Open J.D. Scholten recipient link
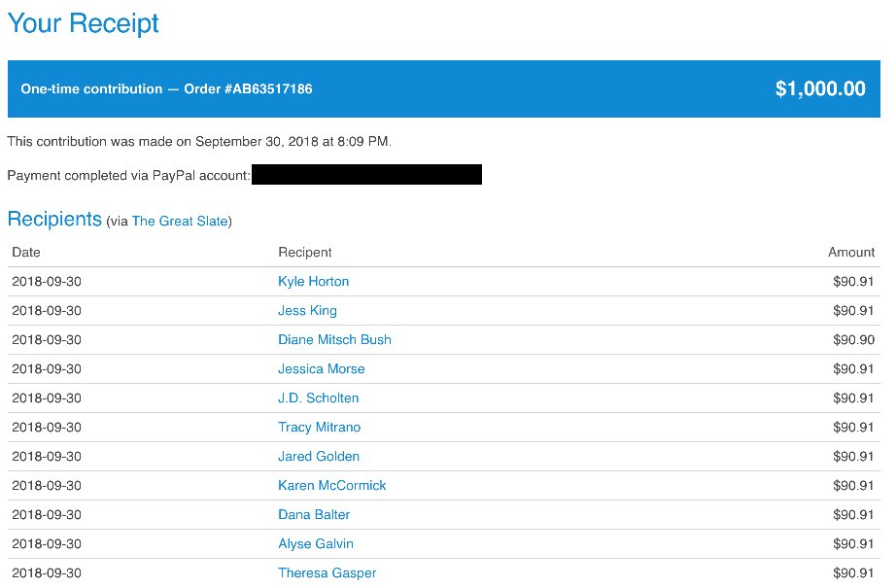The width and height of the screenshot is (896, 588). (x=319, y=398)
